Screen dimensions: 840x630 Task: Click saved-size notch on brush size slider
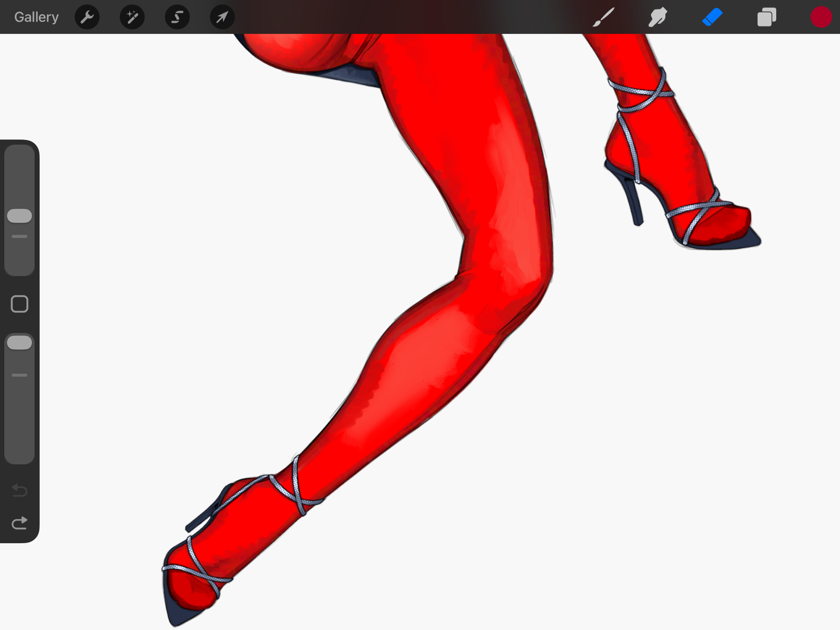19,236
